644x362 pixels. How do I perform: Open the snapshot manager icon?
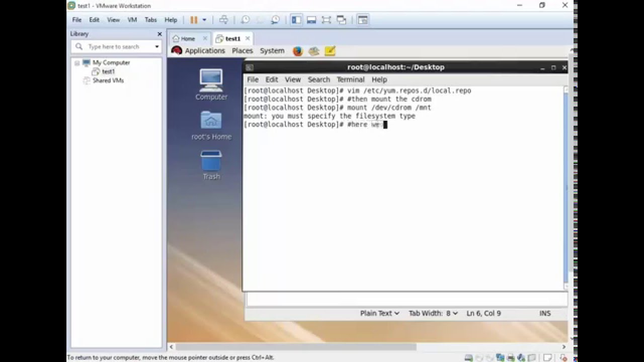click(275, 20)
